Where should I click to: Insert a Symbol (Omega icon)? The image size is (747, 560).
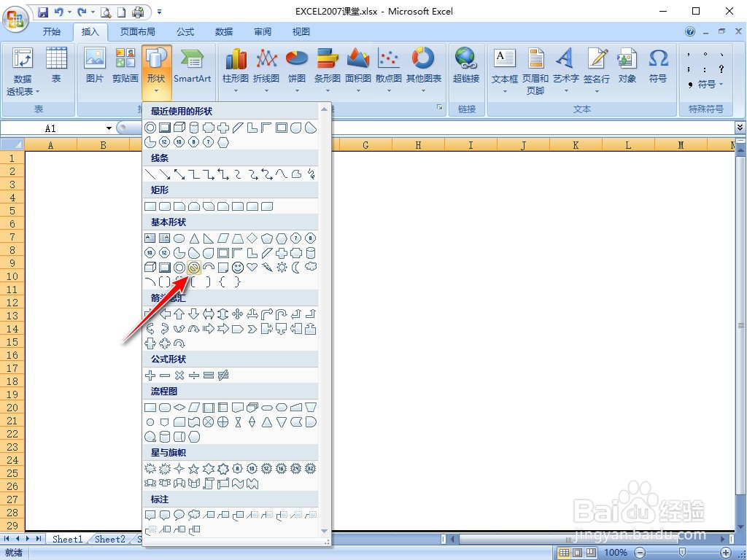click(x=658, y=66)
